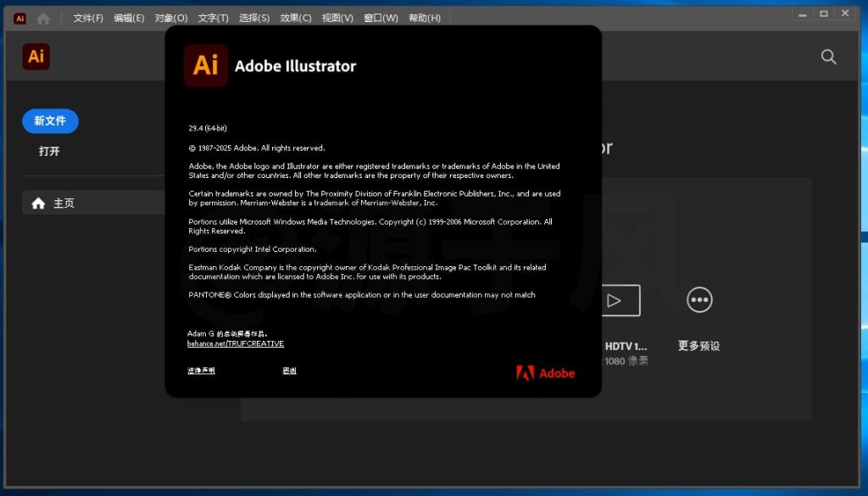Open the 对象(O) menu
This screenshot has height=496, width=868.
pos(171,19)
